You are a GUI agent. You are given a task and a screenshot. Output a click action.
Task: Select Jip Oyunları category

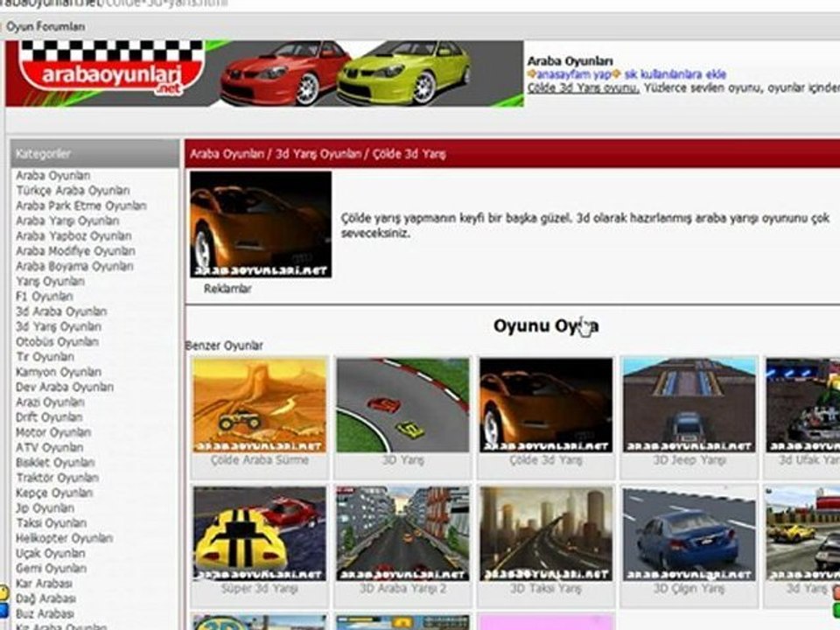click(45, 507)
